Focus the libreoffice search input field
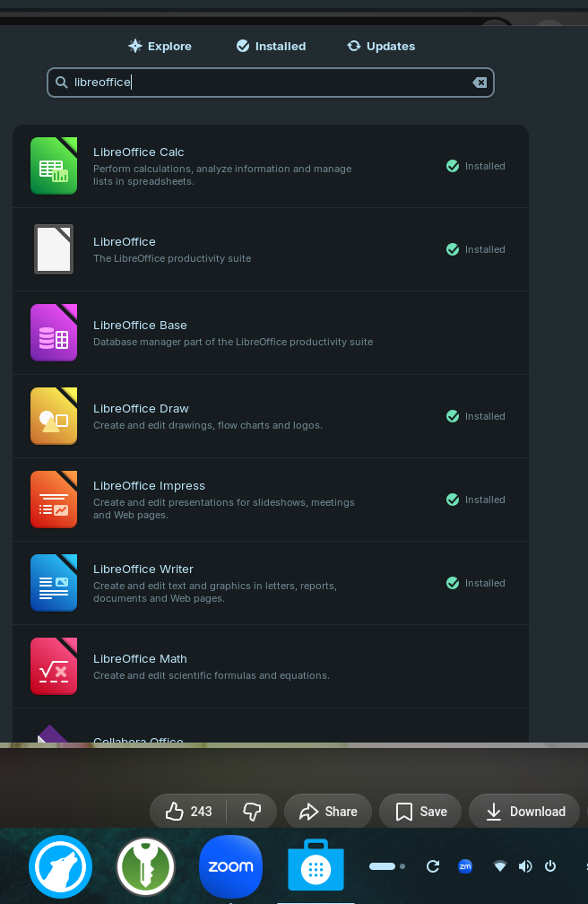This screenshot has height=904, width=588. (271, 83)
